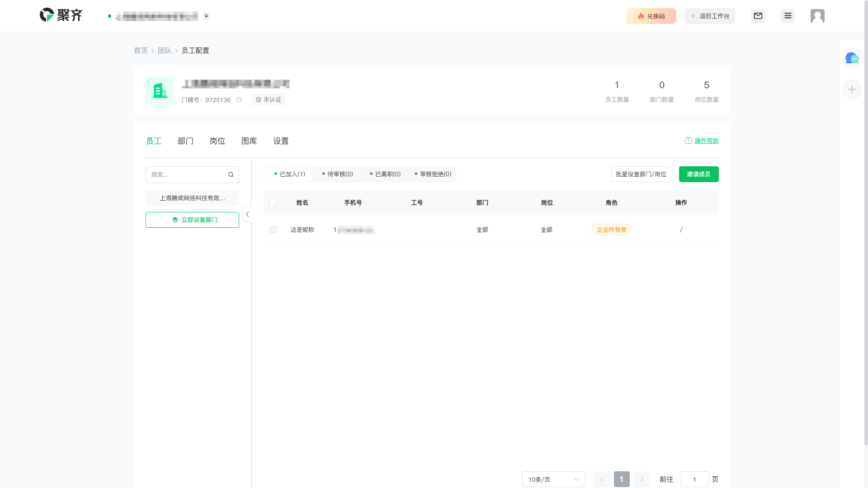Open the chat assistant bubble icon
This screenshot has height=488, width=868.
[852, 58]
